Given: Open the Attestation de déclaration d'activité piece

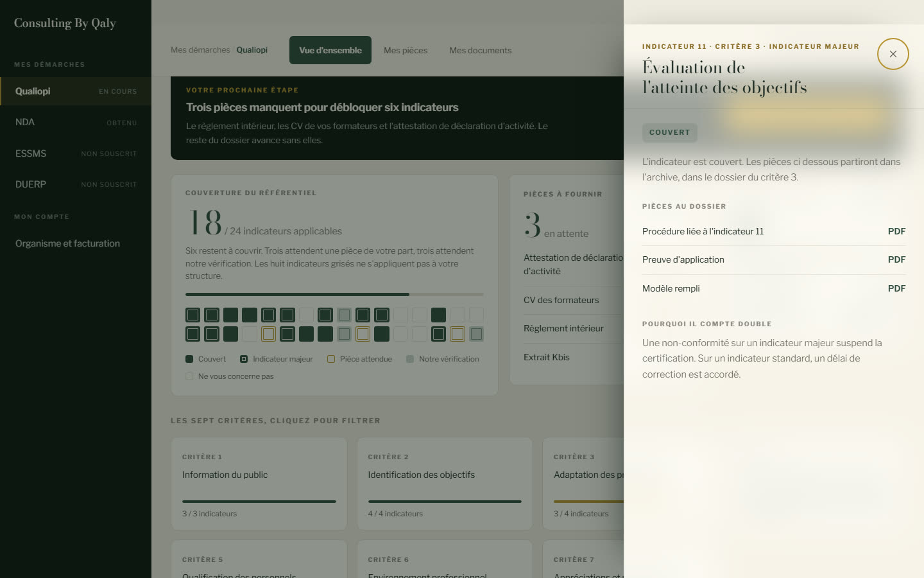Looking at the screenshot, I should click(x=574, y=265).
